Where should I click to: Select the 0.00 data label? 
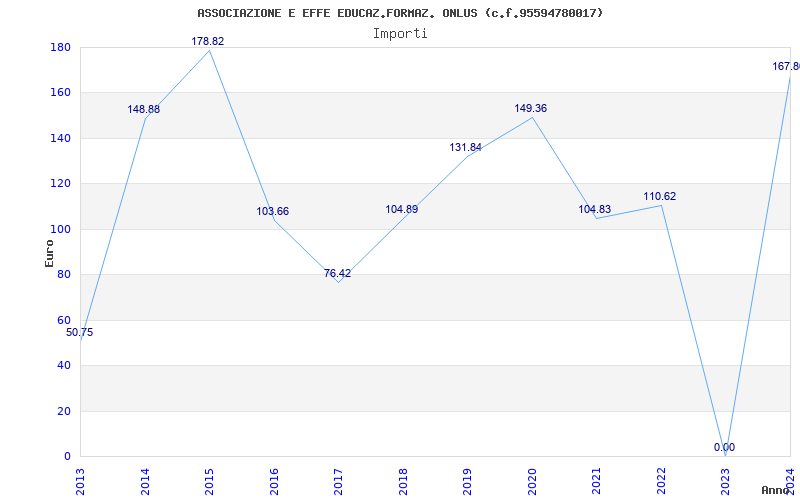click(x=724, y=447)
